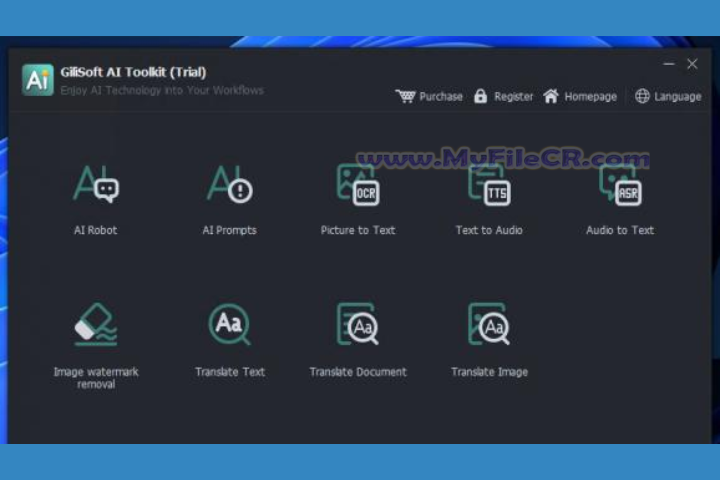Click the "Picture to Text" label

pyautogui.click(x=358, y=230)
